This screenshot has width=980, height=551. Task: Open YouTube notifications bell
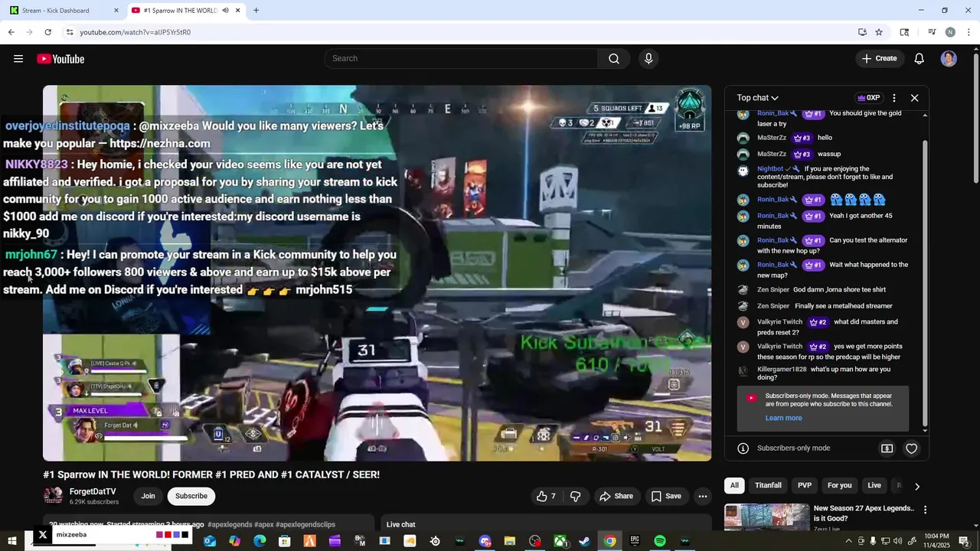click(x=920, y=59)
